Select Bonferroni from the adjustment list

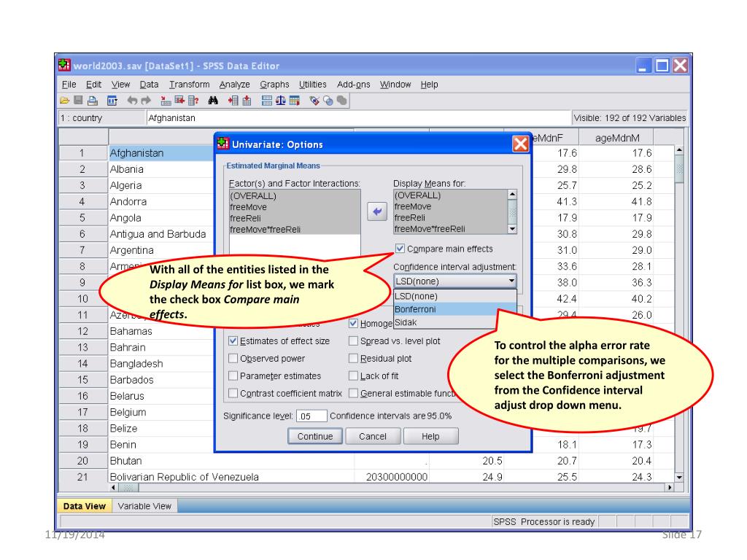pos(455,309)
